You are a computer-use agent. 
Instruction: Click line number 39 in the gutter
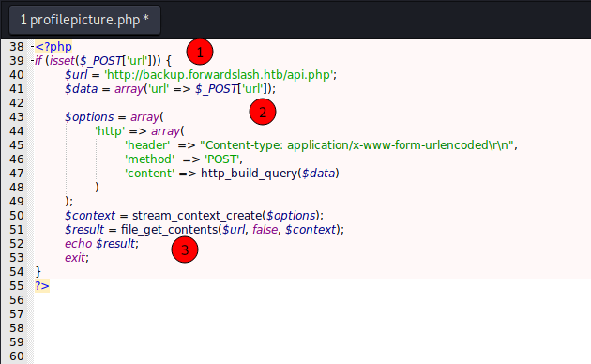(17, 61)
